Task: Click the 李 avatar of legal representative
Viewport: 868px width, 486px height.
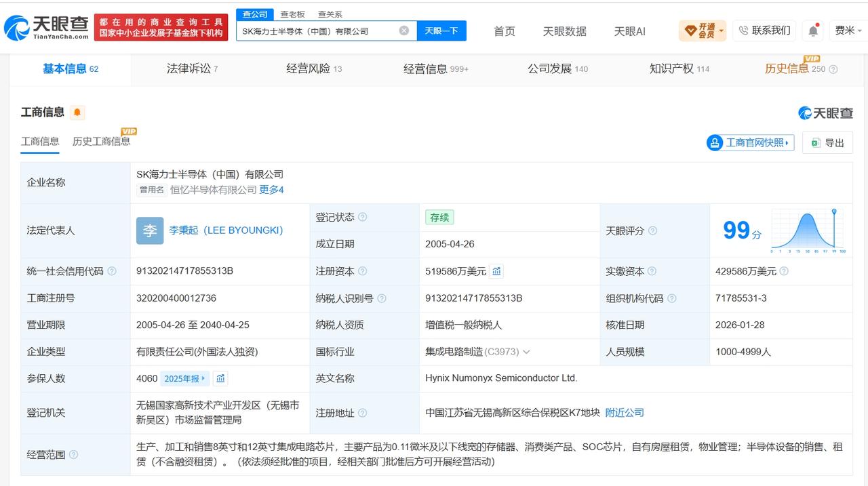Action: point(150,230)
